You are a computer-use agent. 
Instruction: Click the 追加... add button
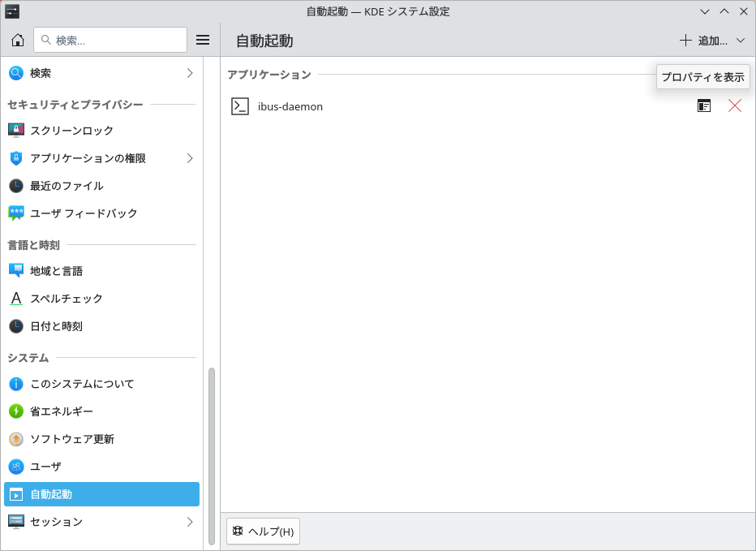click(x=703, y=41)
